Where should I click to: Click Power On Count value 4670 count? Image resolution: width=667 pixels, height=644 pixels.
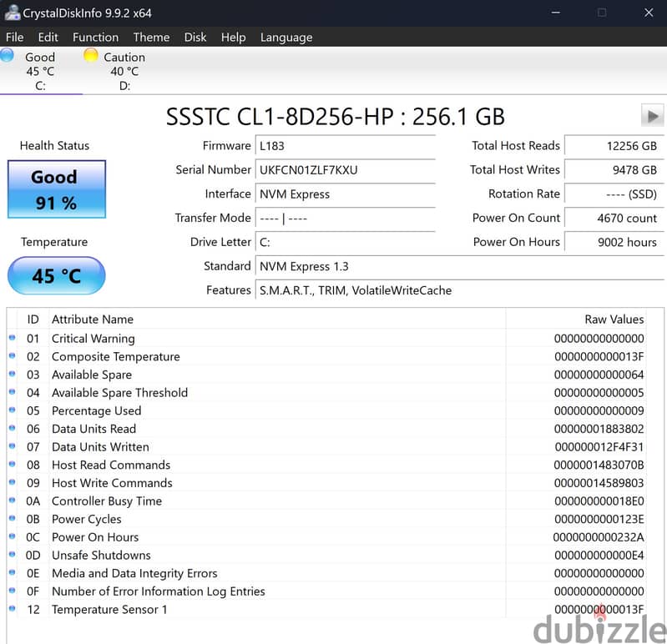(x=614, y=218)
